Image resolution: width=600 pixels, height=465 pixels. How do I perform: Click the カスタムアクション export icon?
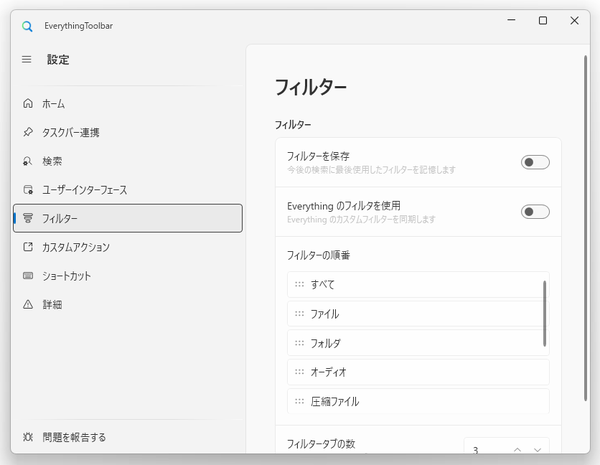pyautogui.click(x=28, y=247)
